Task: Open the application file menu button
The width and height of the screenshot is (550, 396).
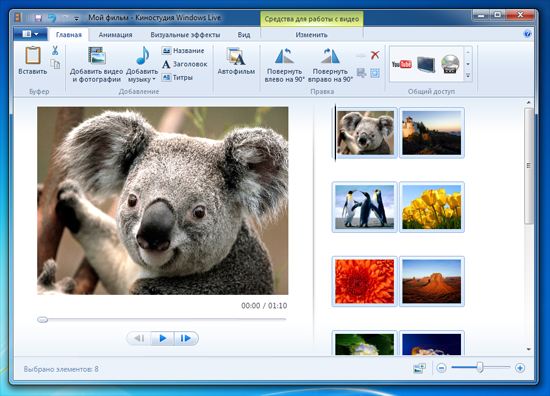Action: [31, 34]
